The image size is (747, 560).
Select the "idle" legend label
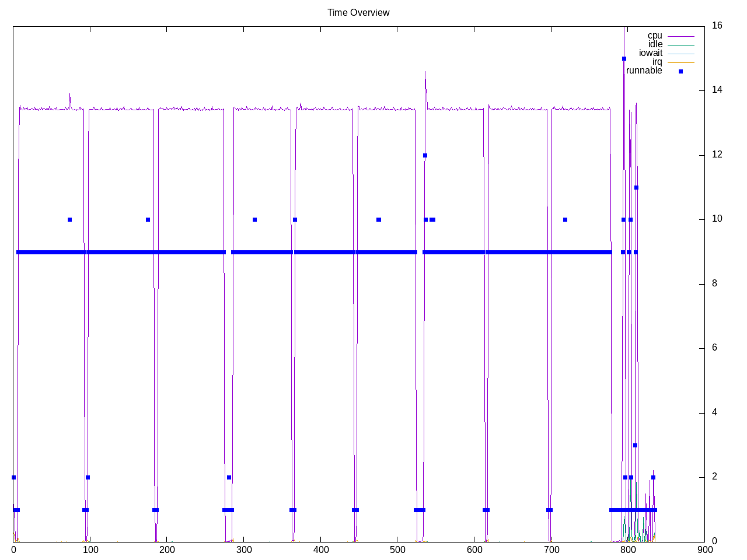coord(655,44)
